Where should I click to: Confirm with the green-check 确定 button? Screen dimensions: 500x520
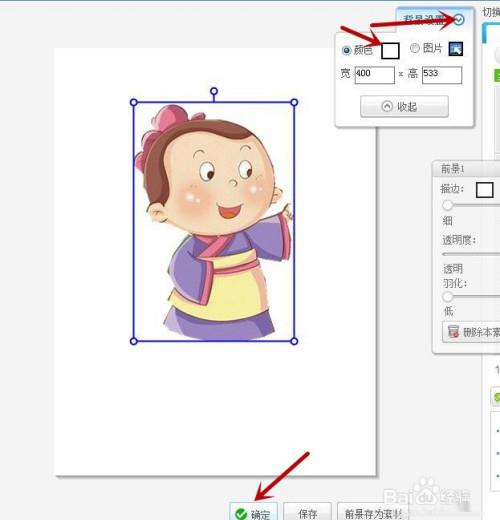(x=253, y=512)
